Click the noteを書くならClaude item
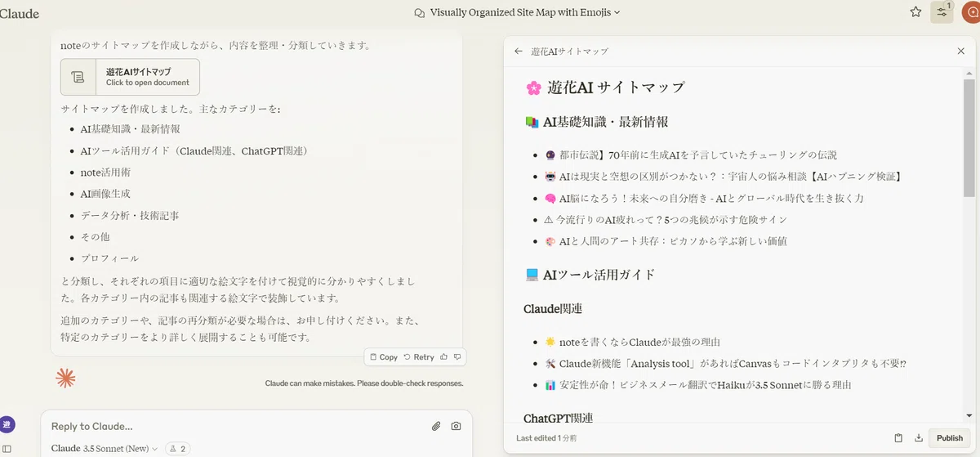Screen dimensions: 980x457 click(631, 342)
